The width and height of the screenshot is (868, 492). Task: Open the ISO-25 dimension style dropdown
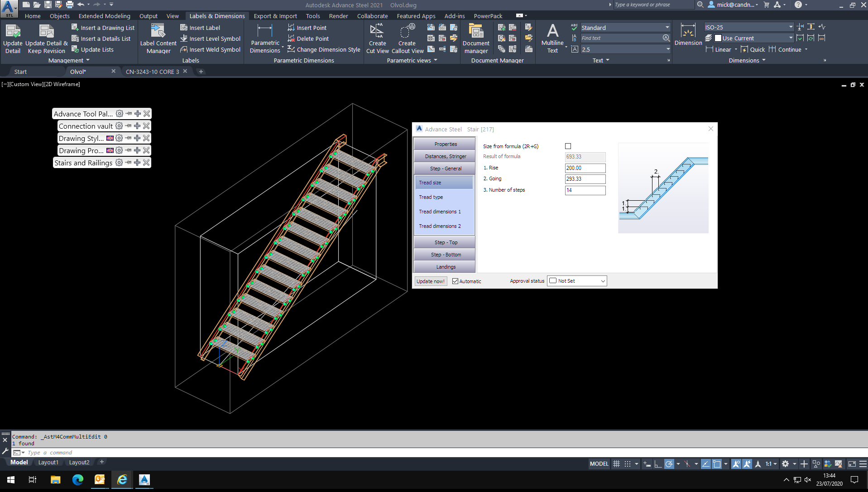(x=749, y=27)
